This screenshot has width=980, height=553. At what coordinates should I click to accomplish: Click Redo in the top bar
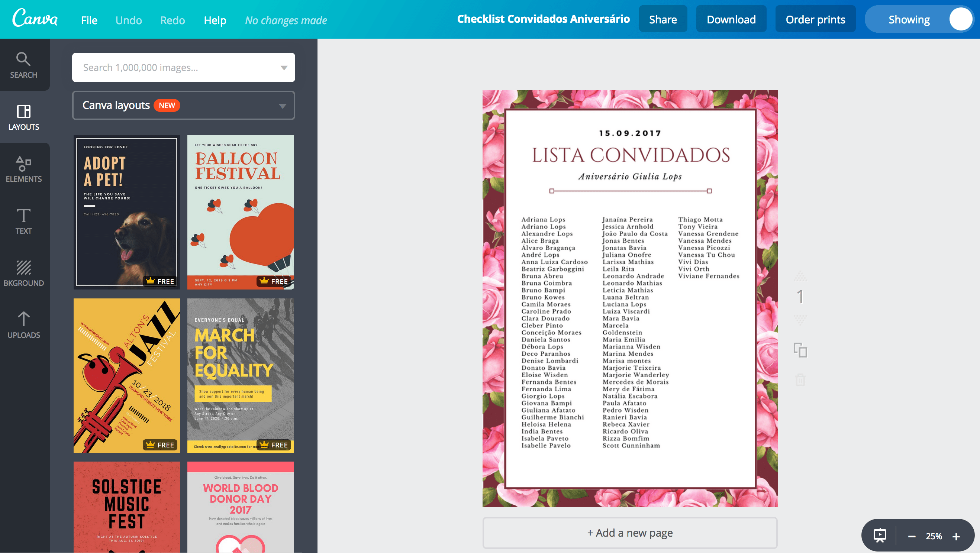coord(173,20)
